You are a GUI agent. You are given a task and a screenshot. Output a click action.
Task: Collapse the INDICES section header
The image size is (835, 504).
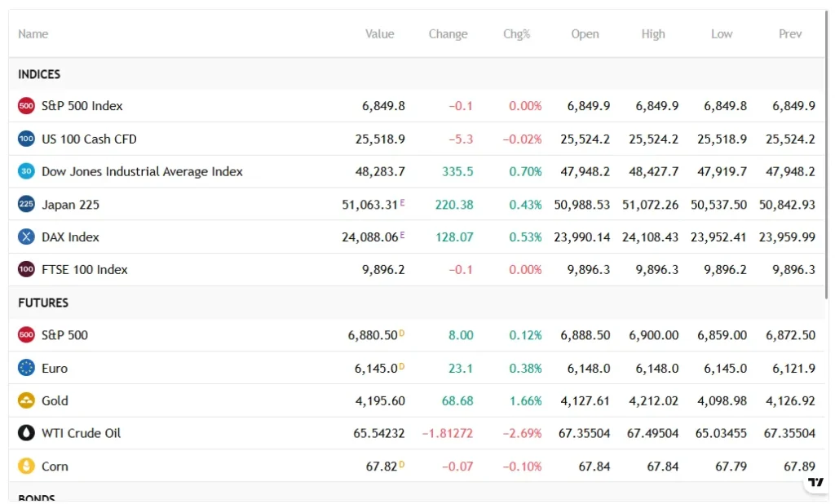pos(38,73)
